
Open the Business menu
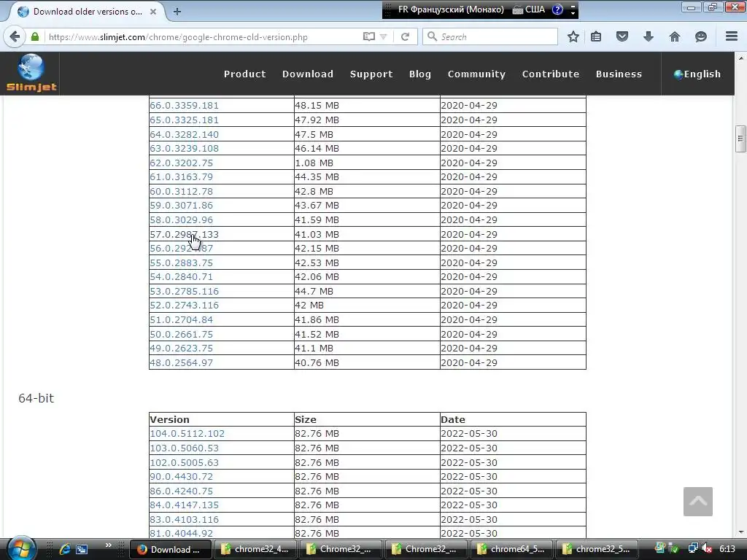(619, 74)
